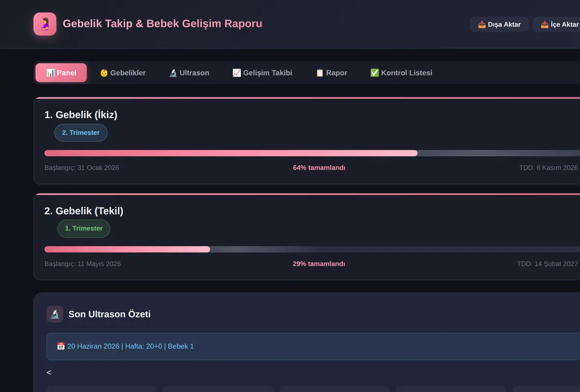The width and height of the screenshot is (580, 392).
Task: Click the 29% tamamlandı text
Action: tap(319, 264)
